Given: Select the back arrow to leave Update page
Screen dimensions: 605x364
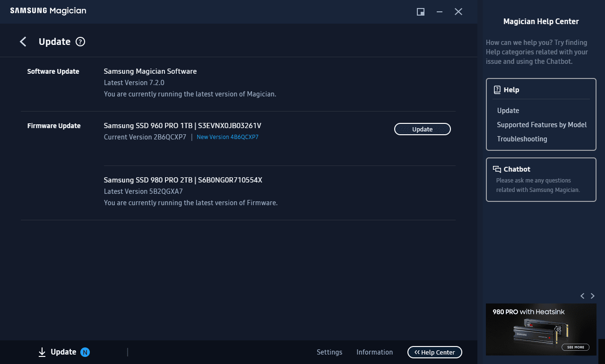Looking at the screenshot, I should [23, 42].
